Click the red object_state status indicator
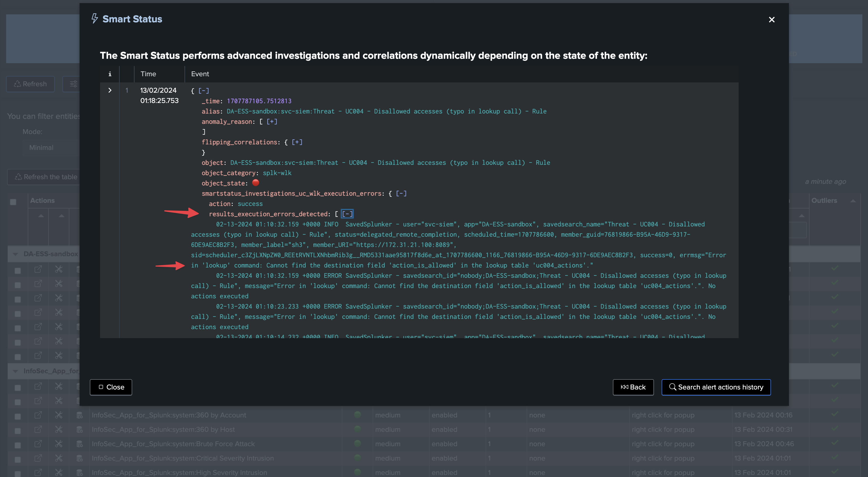The image size is (868, 477). pyautogui.click(x=256, y=183)
